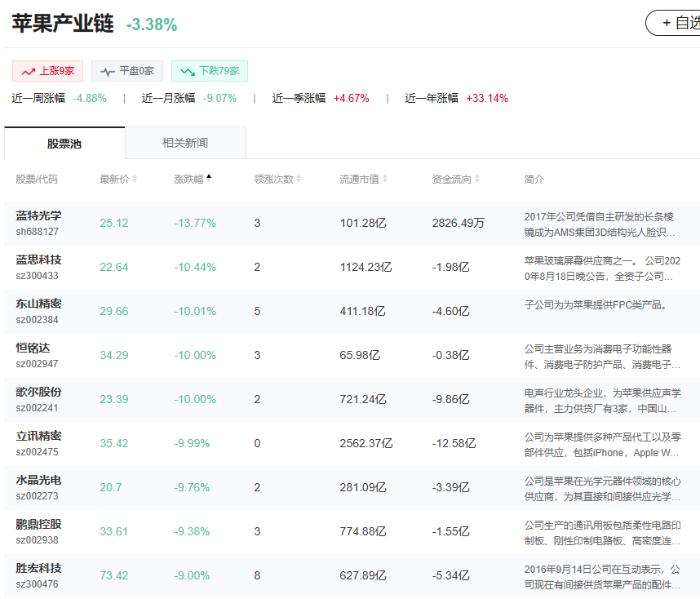Sort by 涨跌幅 column arrow
Screen dimensions: 700x599
[209, 179]
